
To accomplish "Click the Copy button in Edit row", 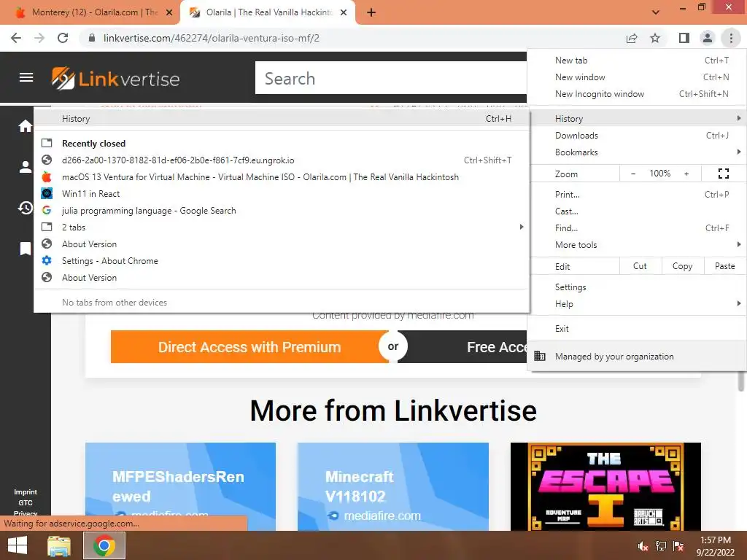I will [x=683, y=266].
